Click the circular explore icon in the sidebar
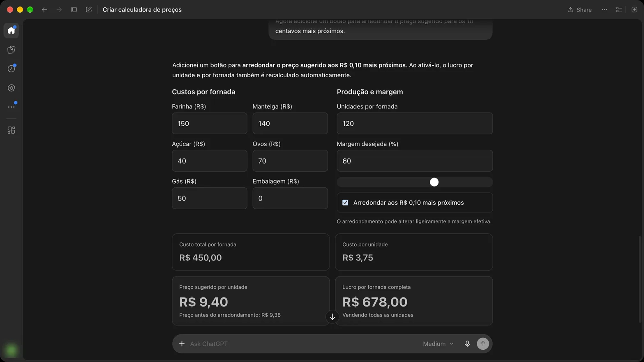This screenshot has width=644, height=362. pos(12,88)
